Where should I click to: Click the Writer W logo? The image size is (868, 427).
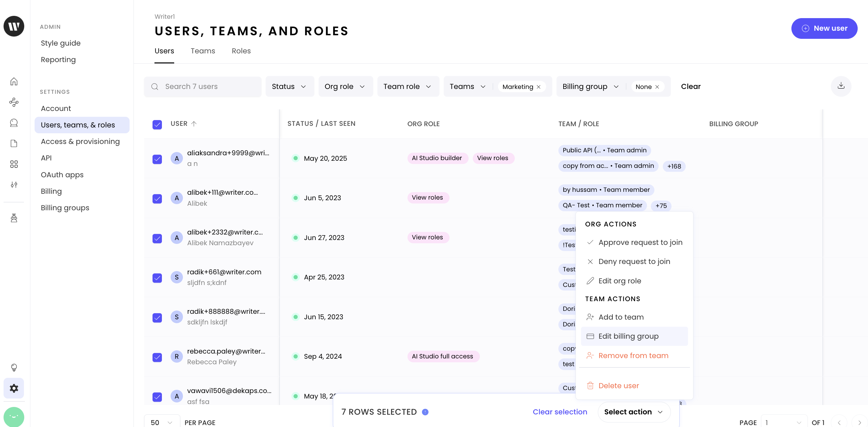[14, 26]
